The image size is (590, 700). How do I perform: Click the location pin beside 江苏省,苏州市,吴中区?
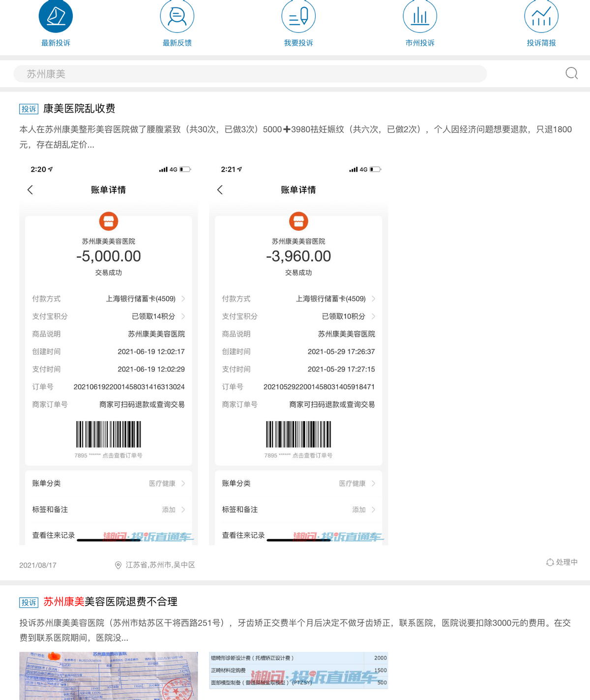118,565
